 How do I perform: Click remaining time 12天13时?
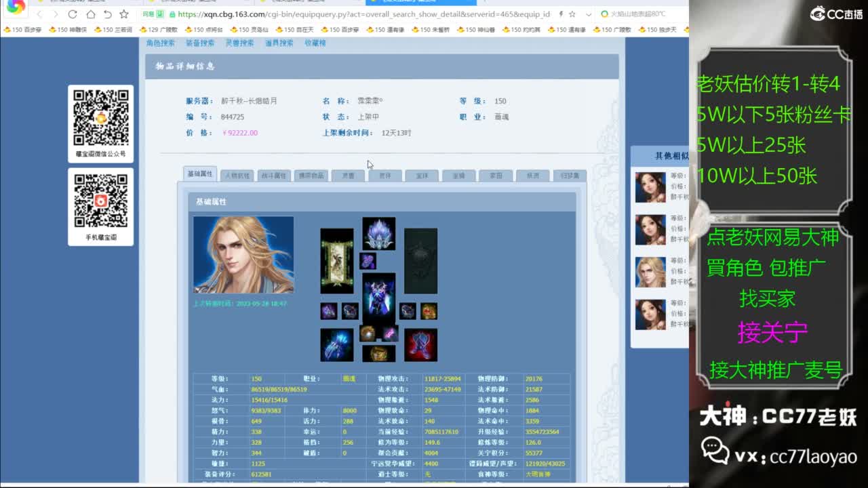click(x=397, y=133)
